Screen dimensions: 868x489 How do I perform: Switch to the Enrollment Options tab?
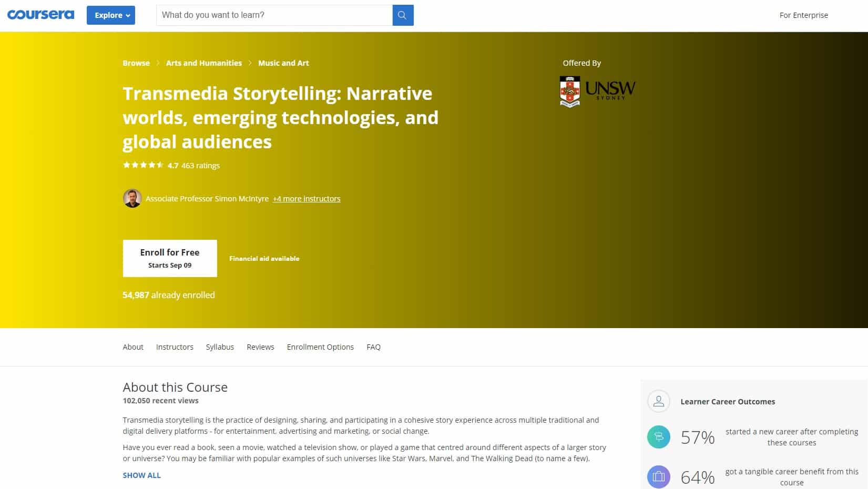[320, 347]
